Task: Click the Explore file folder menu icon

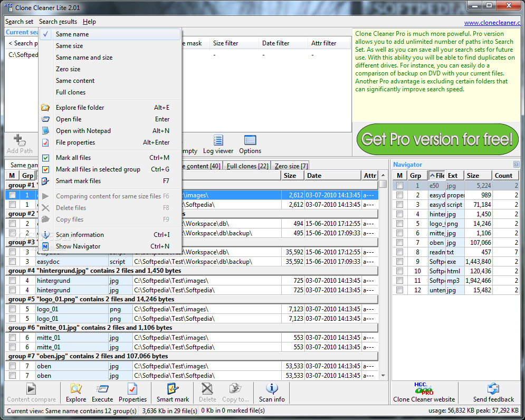Action: [45, 108]
